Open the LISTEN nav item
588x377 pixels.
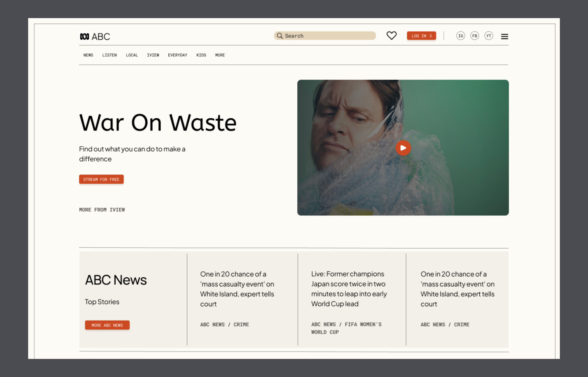click(109, 55)
